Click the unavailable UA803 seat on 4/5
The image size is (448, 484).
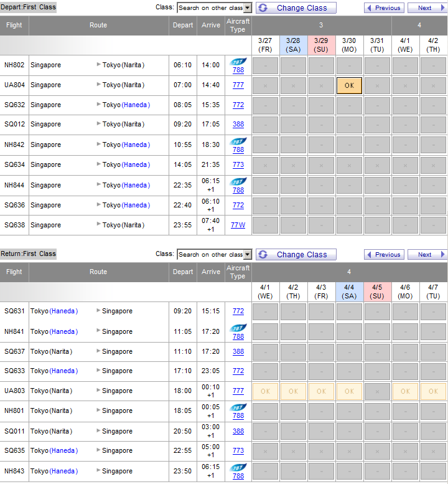click(377, 391)
